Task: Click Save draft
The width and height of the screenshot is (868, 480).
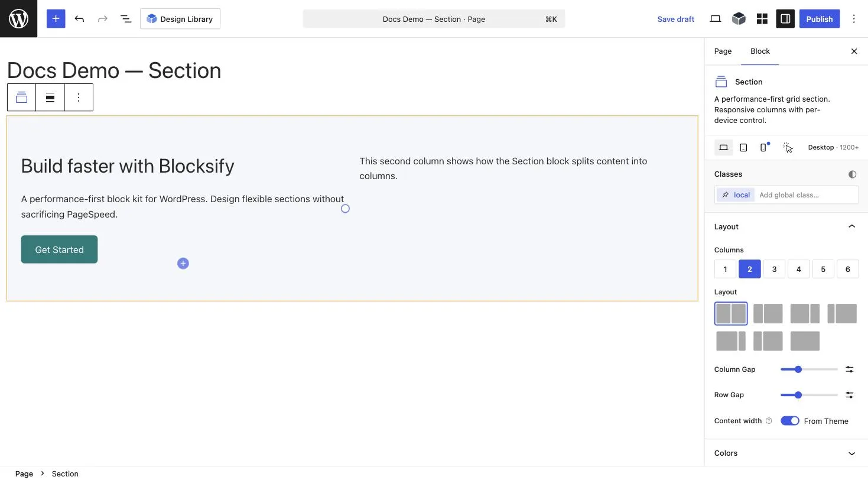Action: pyautogui.click(x=675, y=19)
